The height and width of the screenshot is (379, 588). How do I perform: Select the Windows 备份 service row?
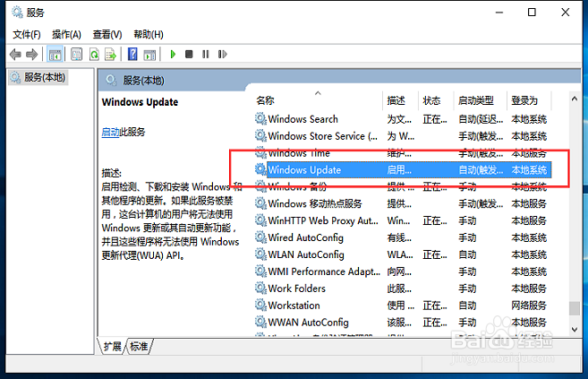pyautogui.click(x=403, y=187)
